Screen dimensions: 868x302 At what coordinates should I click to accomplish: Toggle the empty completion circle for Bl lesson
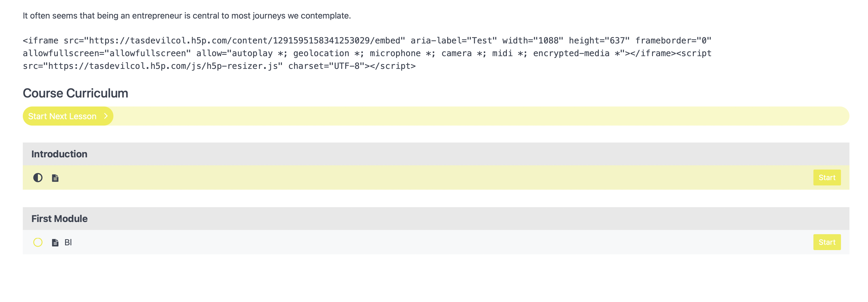[38, 242]
